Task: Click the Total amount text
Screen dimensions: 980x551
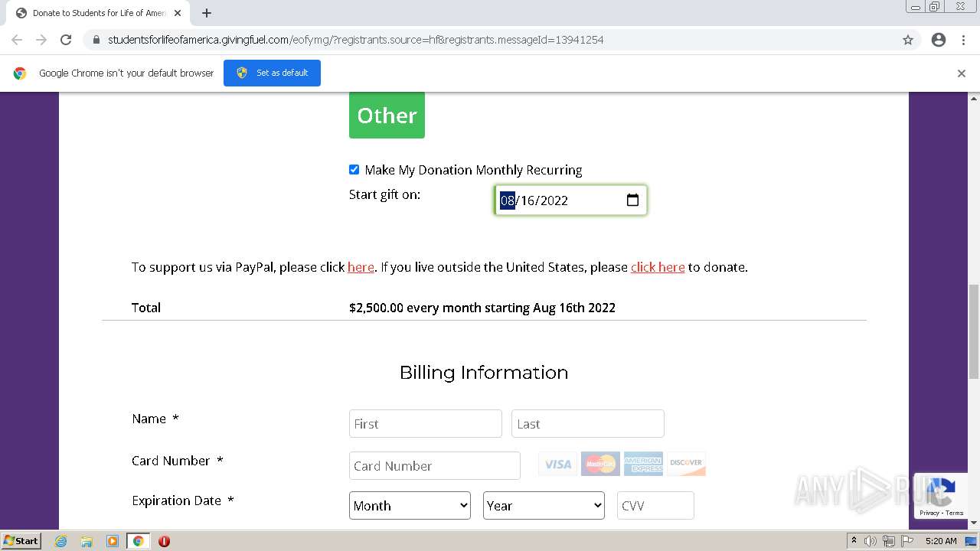Action: (x=482, y=308)
